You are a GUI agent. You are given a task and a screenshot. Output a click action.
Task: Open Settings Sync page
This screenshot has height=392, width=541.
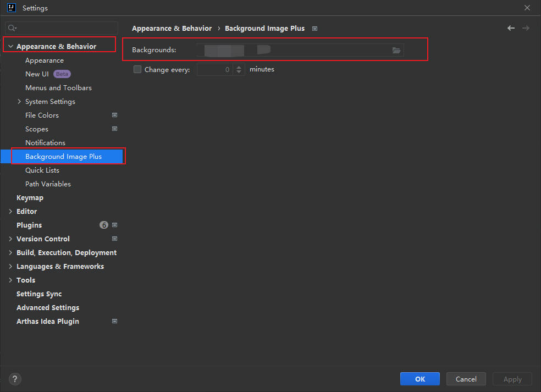pos(39,294)
